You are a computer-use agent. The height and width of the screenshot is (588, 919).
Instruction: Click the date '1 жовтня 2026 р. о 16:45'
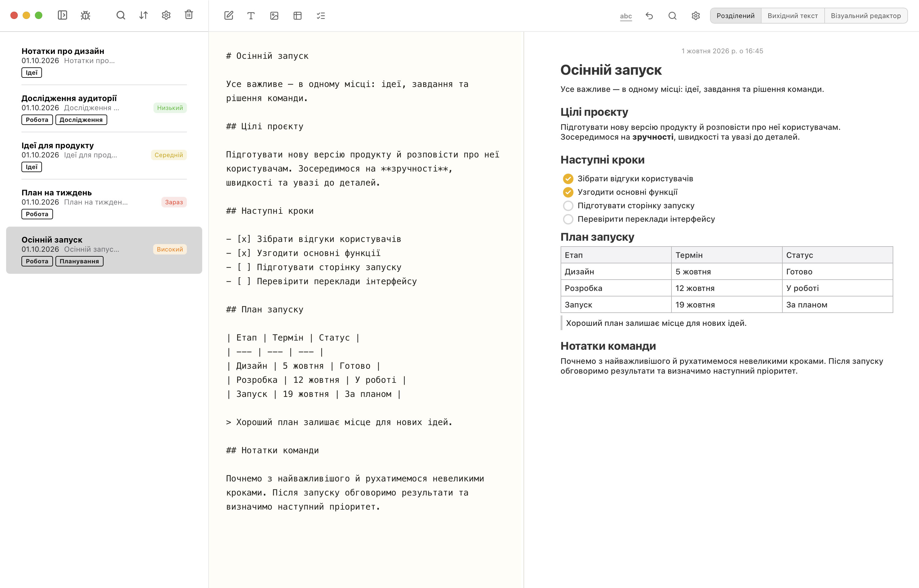(722, 51)
